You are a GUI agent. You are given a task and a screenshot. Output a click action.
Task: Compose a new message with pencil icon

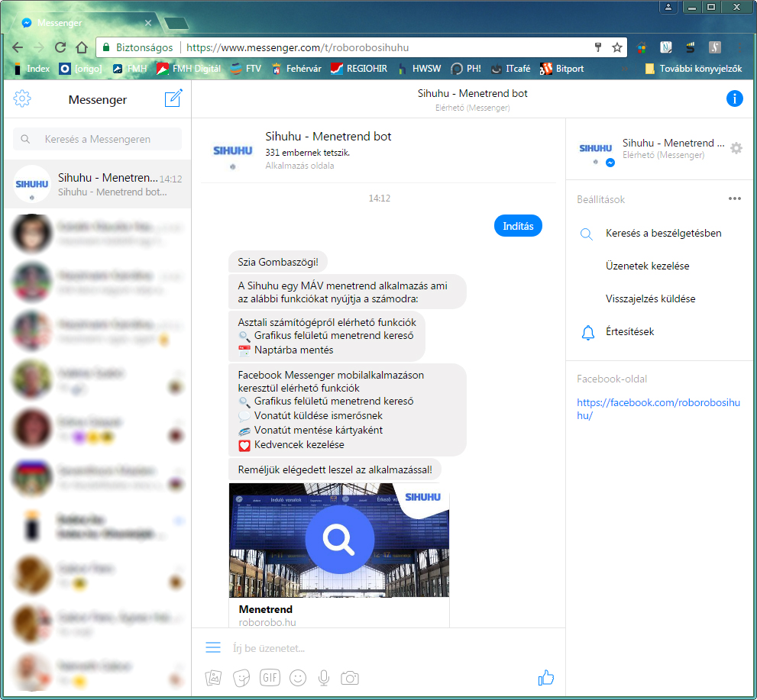tap(173, 98)
